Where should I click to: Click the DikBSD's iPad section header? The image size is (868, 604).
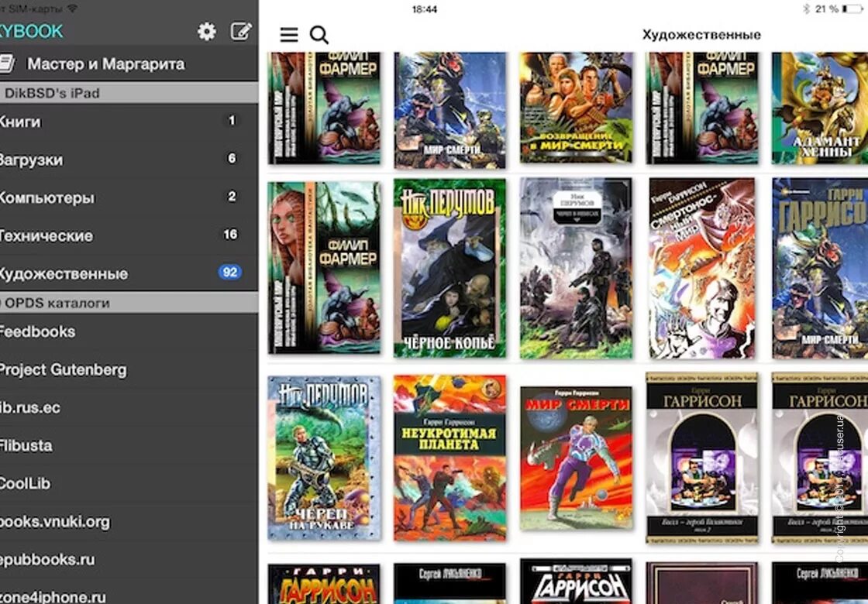[x=129, y=93]
